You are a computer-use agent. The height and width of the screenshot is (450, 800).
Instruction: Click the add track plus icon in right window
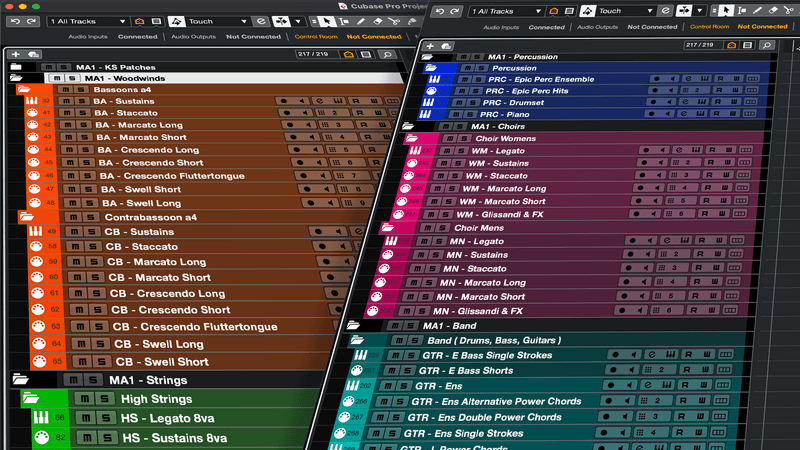(430, 46)
